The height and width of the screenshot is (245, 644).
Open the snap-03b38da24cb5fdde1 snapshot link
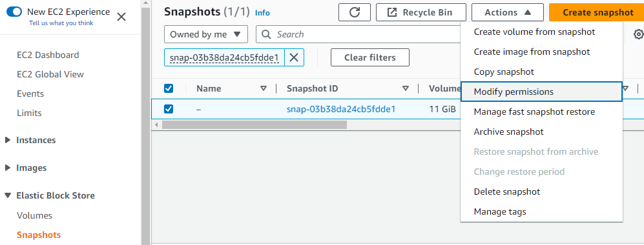[341, 109]
